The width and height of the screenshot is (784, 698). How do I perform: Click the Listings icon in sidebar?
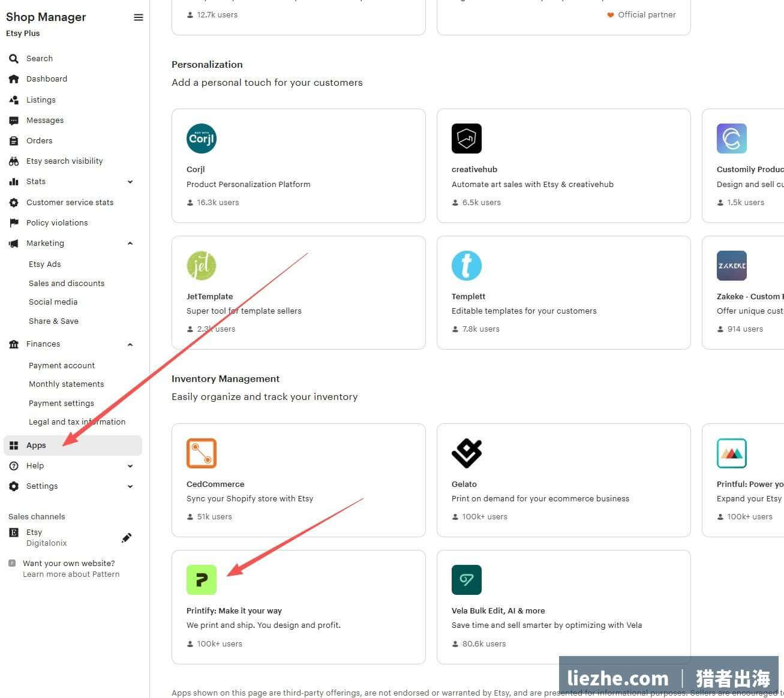[14, 100]
